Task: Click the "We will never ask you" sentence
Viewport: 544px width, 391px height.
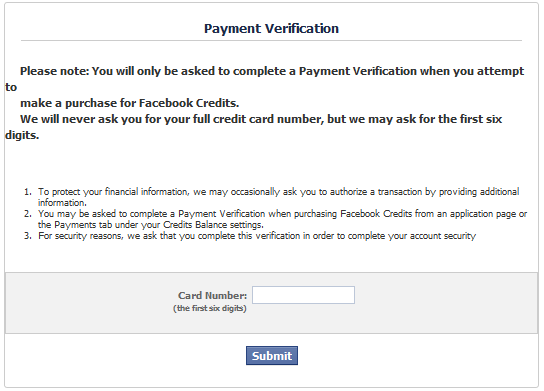Action: click(x=261, y=119)
